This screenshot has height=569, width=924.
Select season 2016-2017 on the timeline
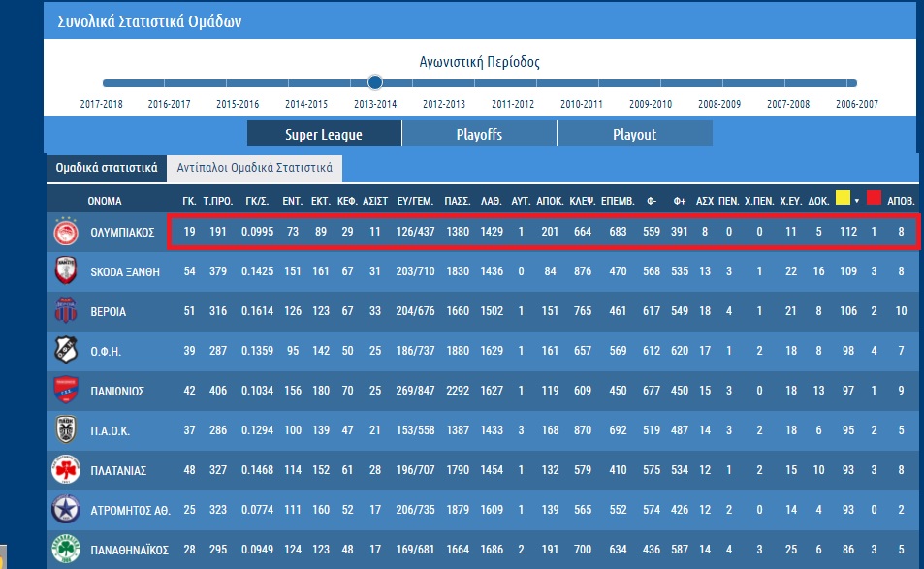pos(169,104)
